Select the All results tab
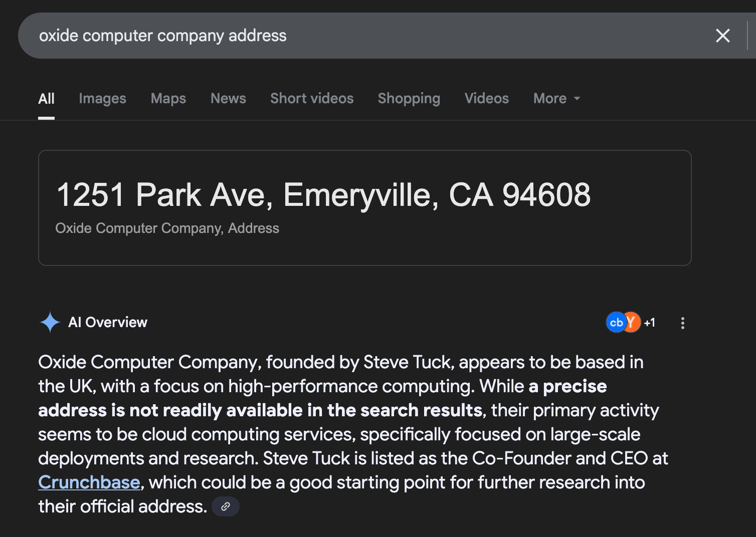This screenshot has width=756, height=537. (x=46, y=99)
